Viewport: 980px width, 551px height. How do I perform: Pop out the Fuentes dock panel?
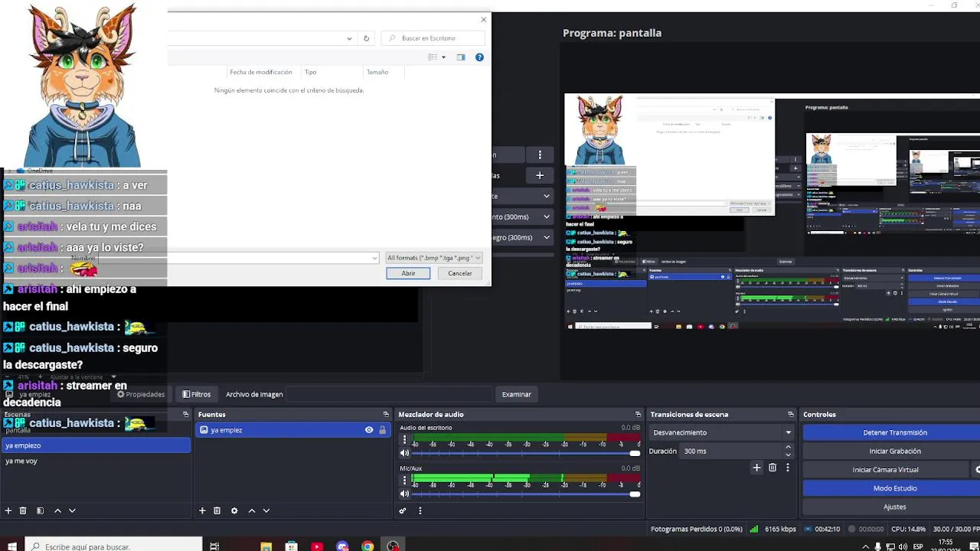pos(384,414)
